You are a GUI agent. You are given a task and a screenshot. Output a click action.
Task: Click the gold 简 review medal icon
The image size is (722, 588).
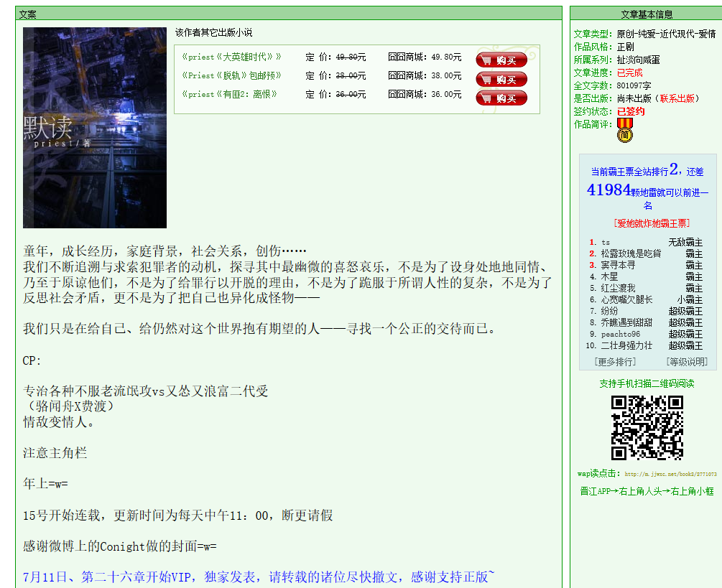pyautogui.click(x=625, y=130)
